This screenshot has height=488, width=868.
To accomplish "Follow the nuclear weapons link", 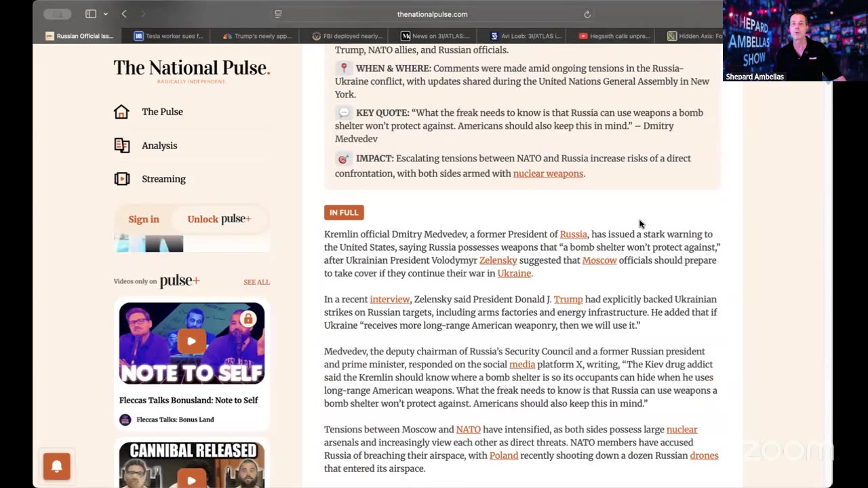I will pos(548,174).
